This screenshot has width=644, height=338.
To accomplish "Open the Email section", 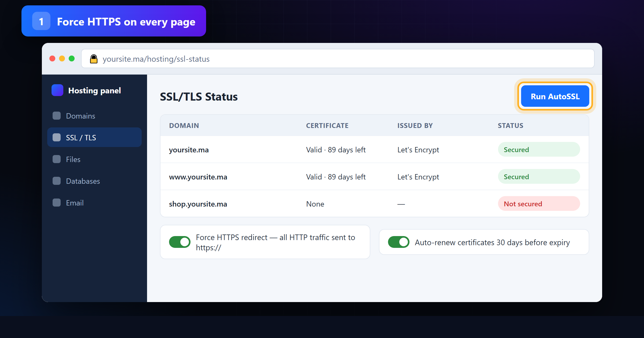I will pos(94,203).
